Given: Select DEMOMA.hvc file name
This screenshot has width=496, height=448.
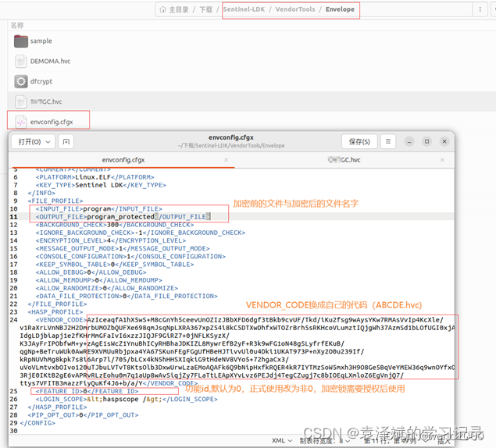Looking at the screenshot, I should tap(50, 62).
